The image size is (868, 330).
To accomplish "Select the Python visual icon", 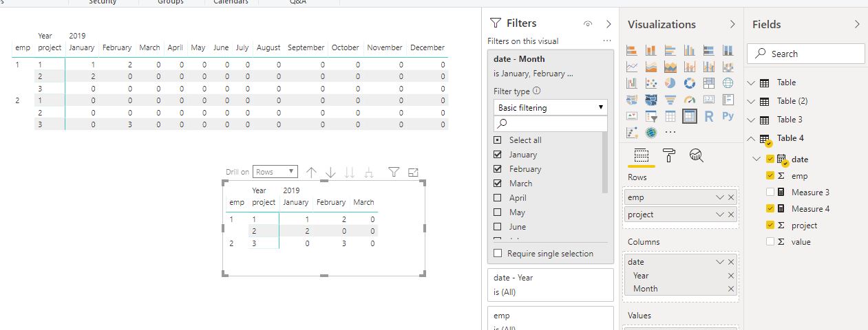I will click(728, 116).
